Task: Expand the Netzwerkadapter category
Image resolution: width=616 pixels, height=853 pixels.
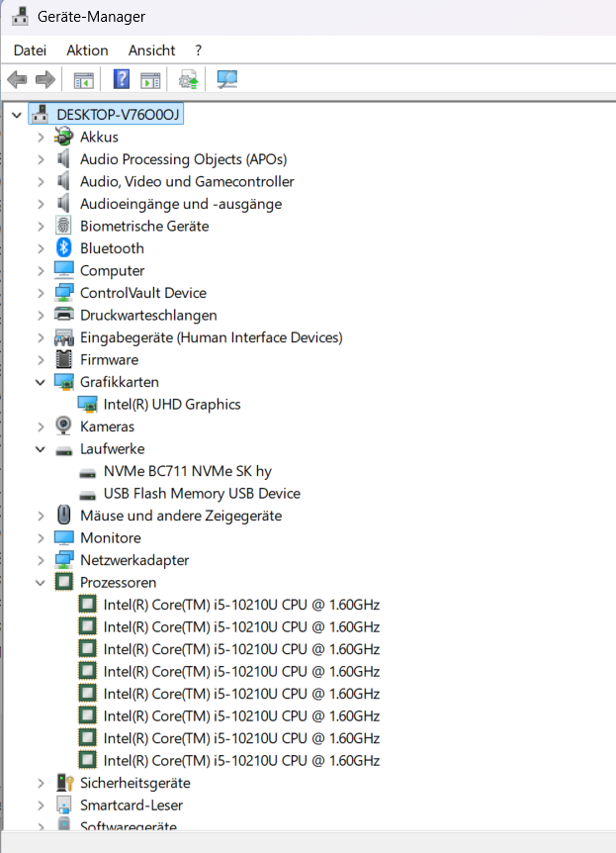Action: pyautogui.click(x=41, y=560)
